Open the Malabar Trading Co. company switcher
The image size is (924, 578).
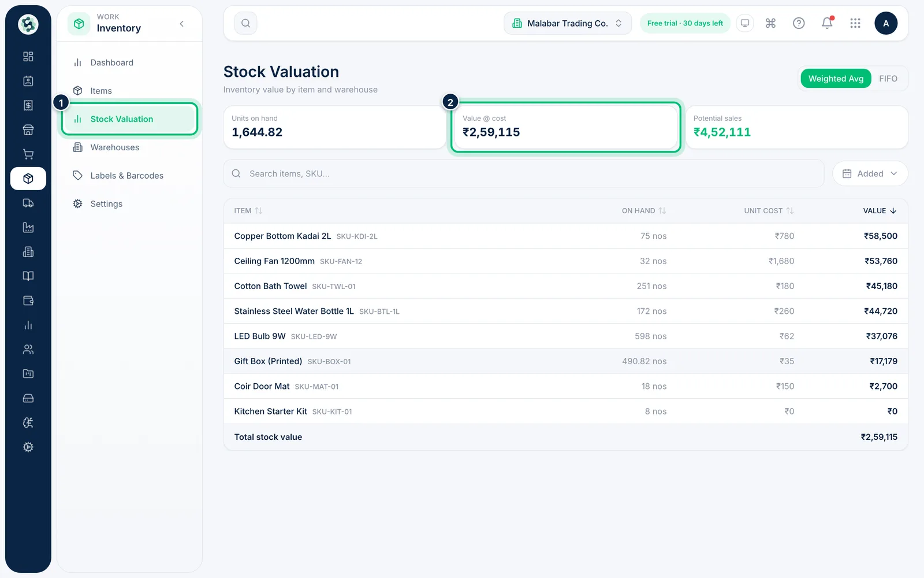[x=568, y=23]
